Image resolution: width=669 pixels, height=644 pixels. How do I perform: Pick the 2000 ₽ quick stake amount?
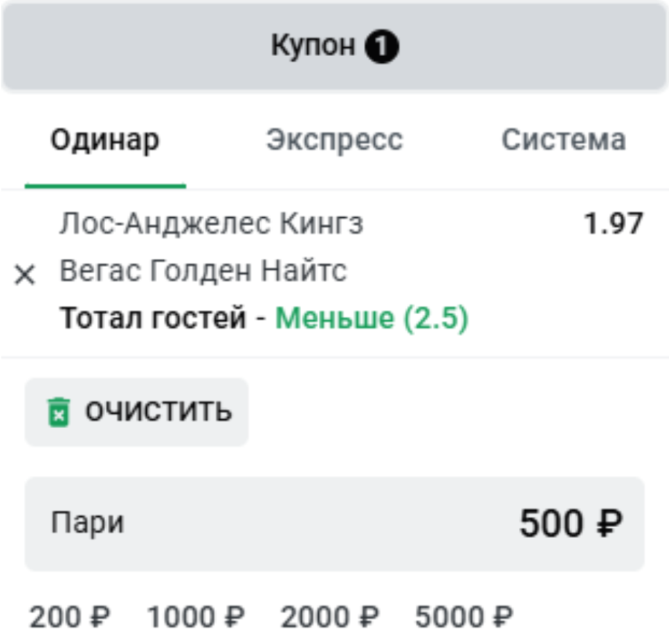(329, 617)
